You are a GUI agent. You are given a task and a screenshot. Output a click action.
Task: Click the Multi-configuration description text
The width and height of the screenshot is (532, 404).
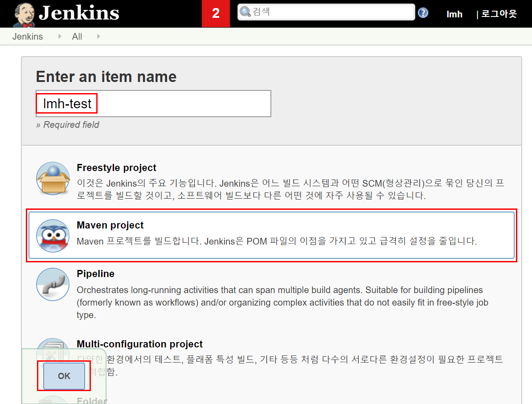(x=290, y=365)
